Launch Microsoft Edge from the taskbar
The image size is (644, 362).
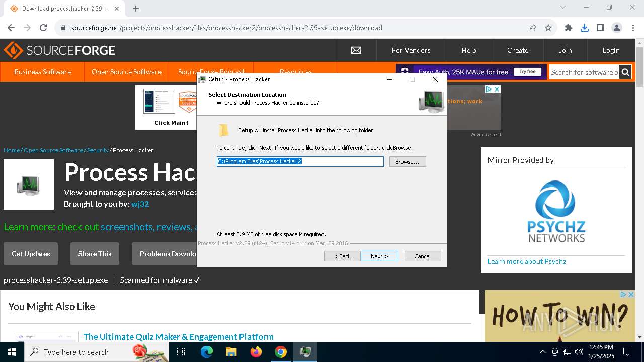pos(207,352)
